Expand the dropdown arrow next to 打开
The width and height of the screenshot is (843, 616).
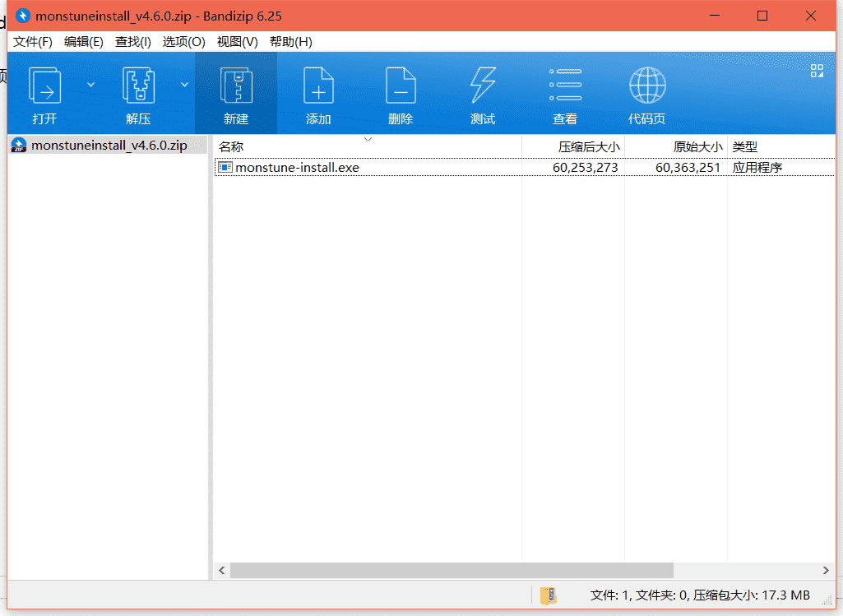(90, 85)
